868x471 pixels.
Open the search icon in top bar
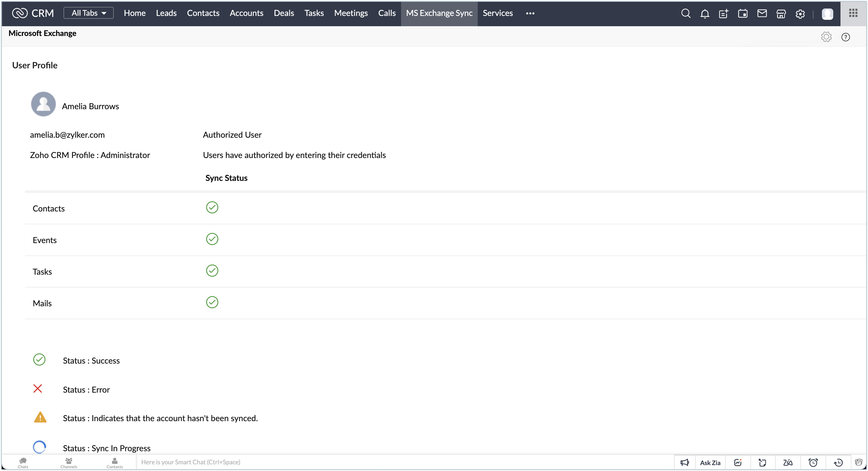pos(686,13)
